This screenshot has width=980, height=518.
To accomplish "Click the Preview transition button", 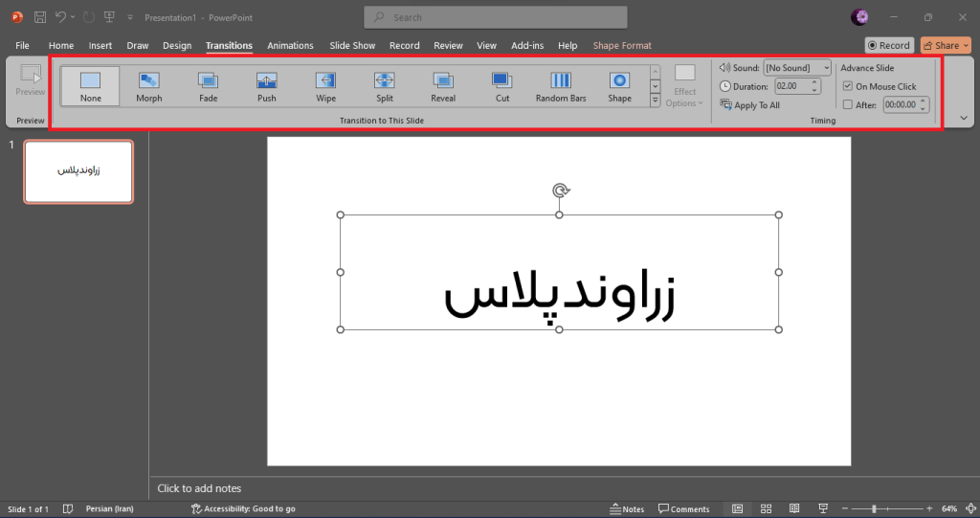I will coord(30,80).
